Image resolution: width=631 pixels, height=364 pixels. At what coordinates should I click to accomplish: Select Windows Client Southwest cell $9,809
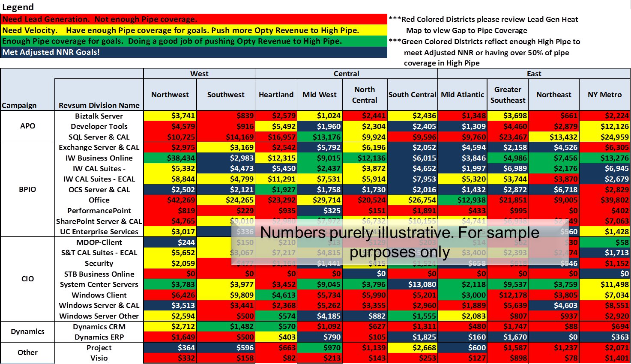[x=226, y=295]
